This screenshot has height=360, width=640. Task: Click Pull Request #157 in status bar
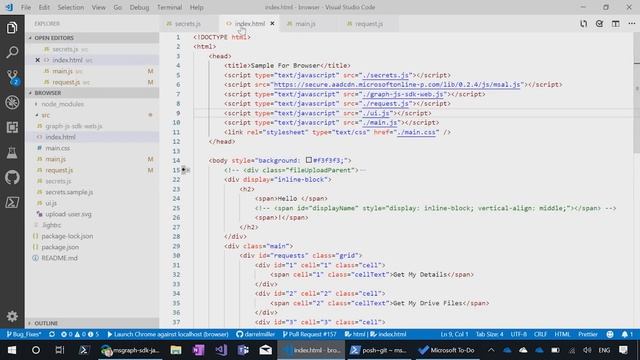point(309,334)
